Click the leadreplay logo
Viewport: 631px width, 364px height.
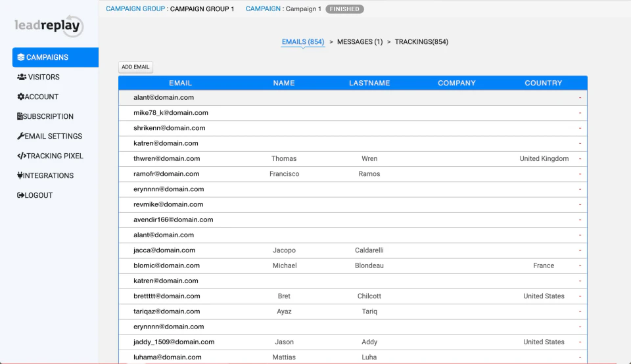pos(49,26)
